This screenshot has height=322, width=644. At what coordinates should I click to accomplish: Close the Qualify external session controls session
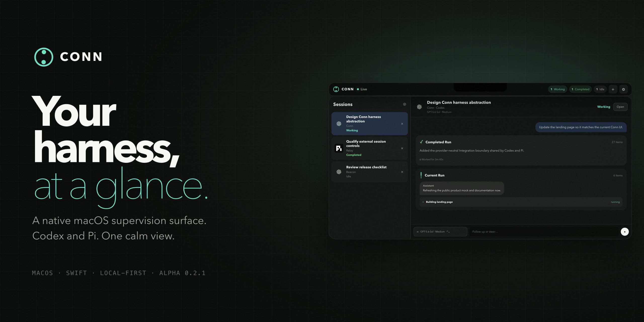pyautogui.click(x=402, y=148)
